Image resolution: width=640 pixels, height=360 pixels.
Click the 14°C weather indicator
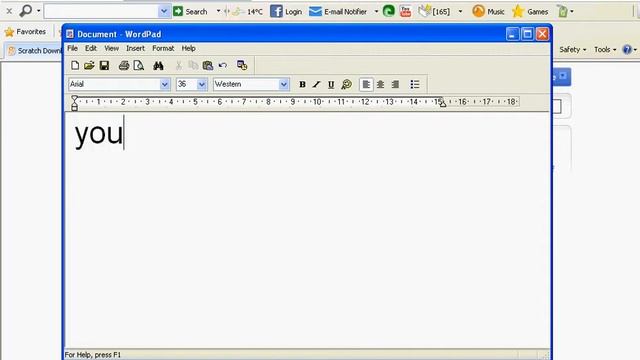tap(248, 11)
